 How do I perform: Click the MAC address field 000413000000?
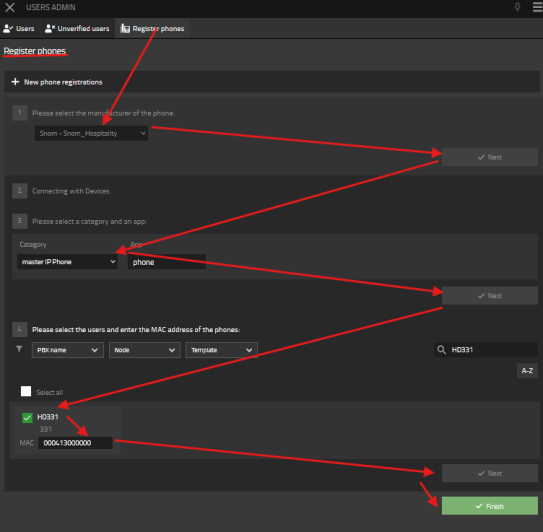(75, 443)
